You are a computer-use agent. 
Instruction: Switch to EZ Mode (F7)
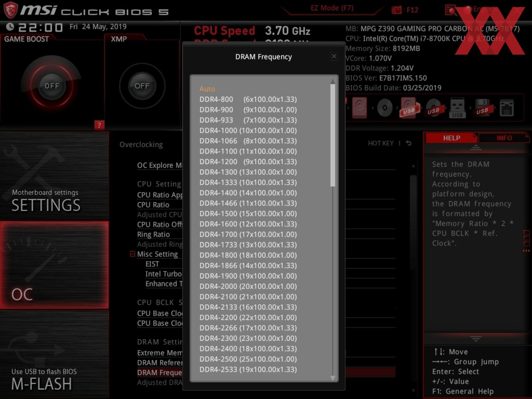(x=332, y=8)
